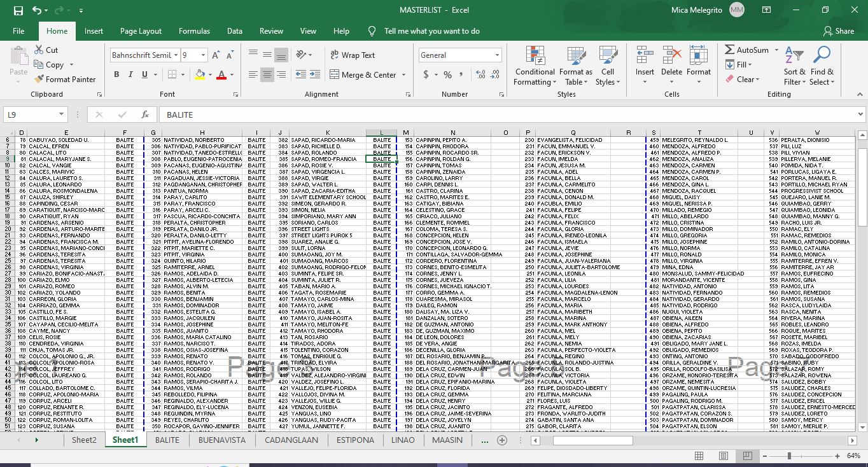Click the Sort & Filter icon

794,67
